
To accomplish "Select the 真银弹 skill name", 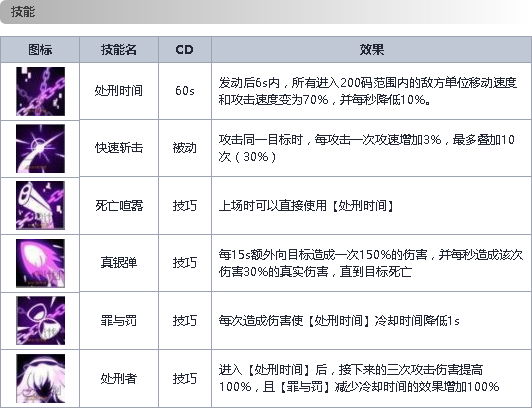I will [119, 263].
